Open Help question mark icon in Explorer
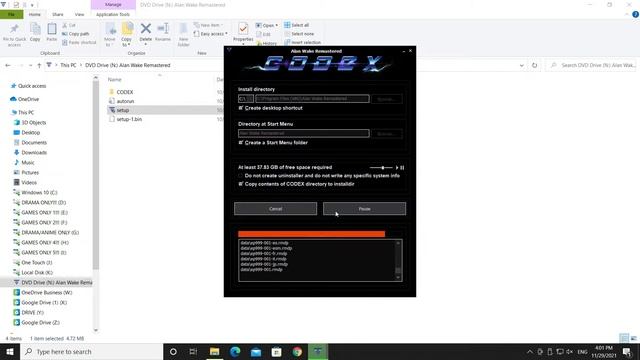Screen dimensions: 640x360 click(635, 14)
